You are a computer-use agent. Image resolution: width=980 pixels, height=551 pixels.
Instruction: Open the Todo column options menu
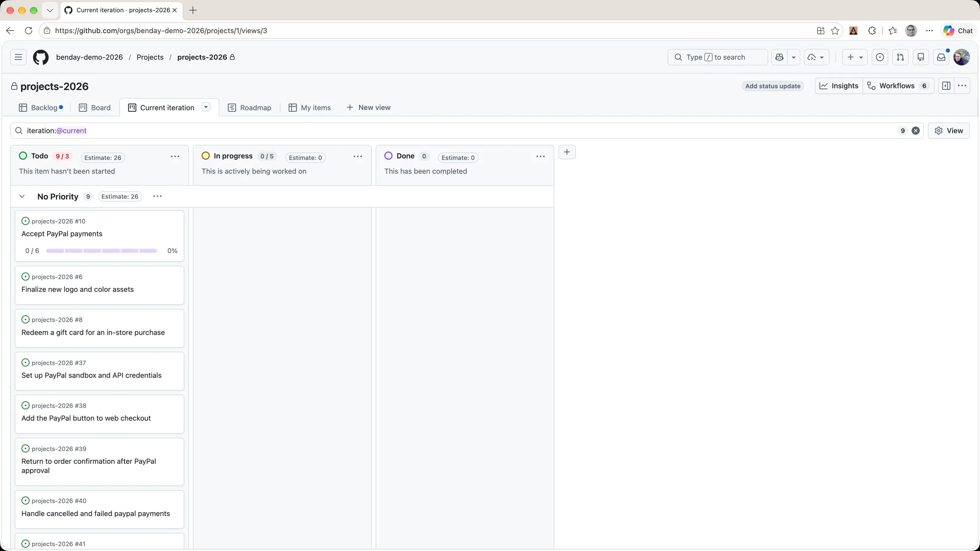[x=175, y=157]
